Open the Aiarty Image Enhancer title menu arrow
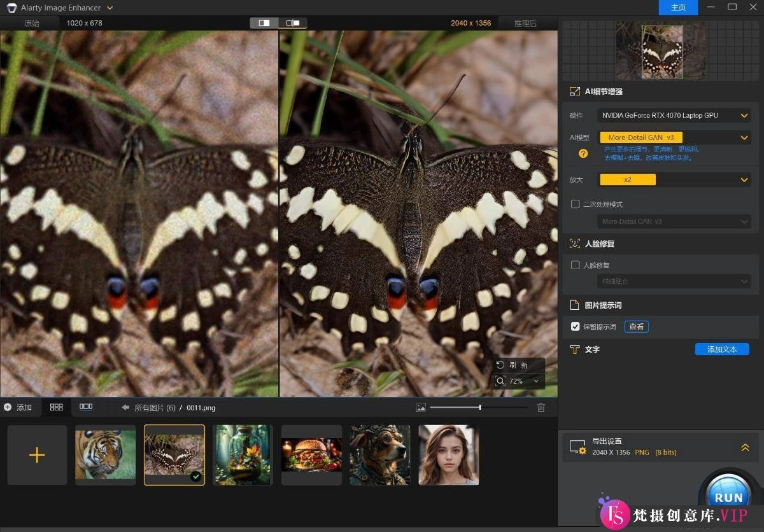 pos(110,8)
